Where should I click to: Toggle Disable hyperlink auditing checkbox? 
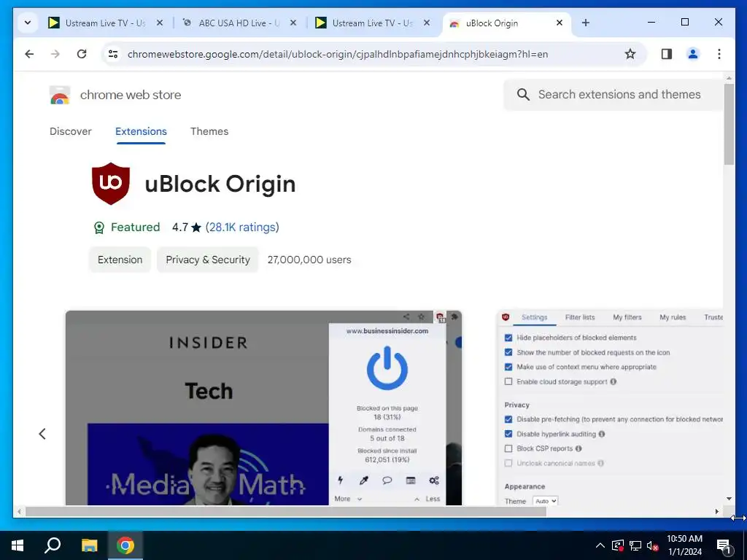coord(508,434)
